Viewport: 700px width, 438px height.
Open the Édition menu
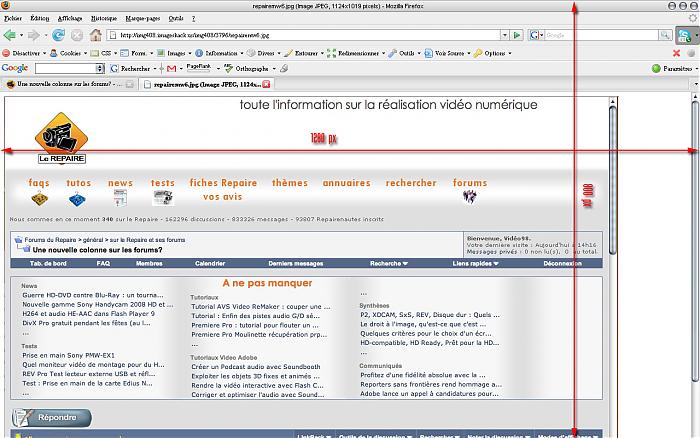(x=39, y=18)
